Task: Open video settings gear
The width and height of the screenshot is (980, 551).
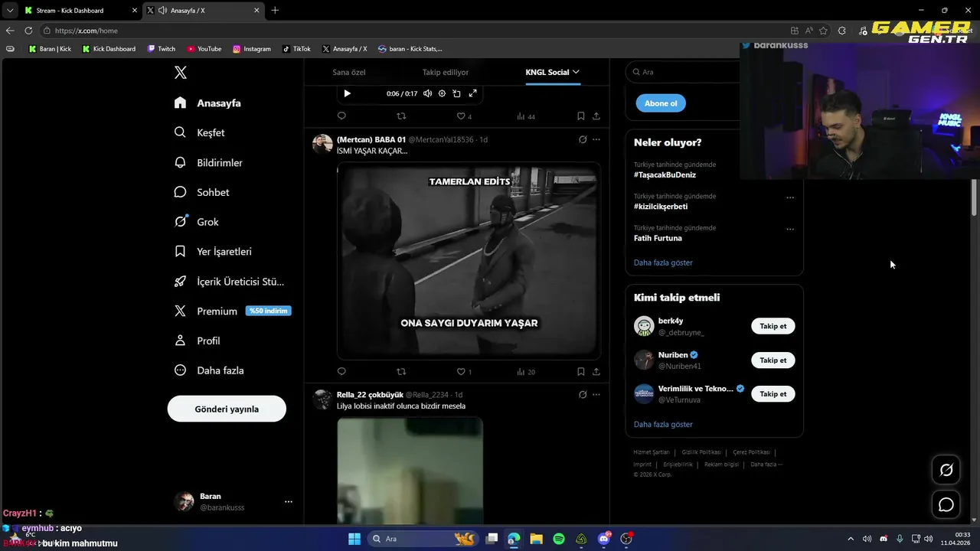Action: 442,93
